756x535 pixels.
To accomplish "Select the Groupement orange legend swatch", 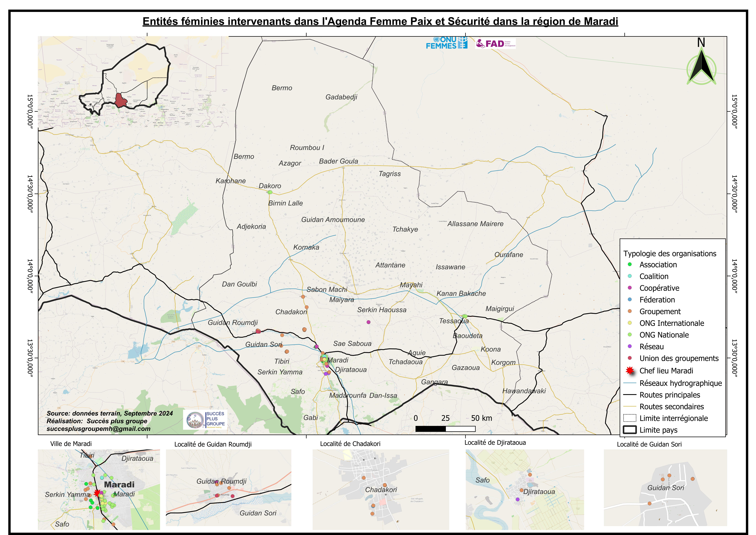I will coord(630,311).
